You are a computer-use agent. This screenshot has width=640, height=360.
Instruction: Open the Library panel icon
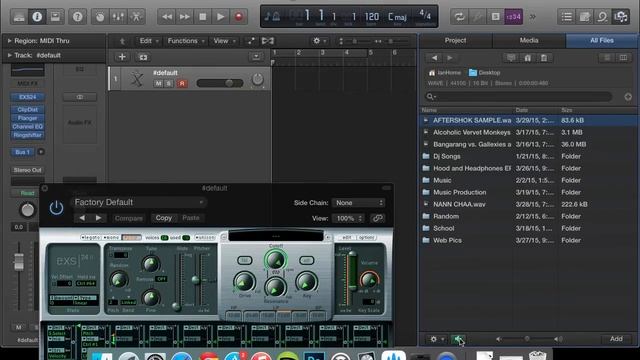19,17
